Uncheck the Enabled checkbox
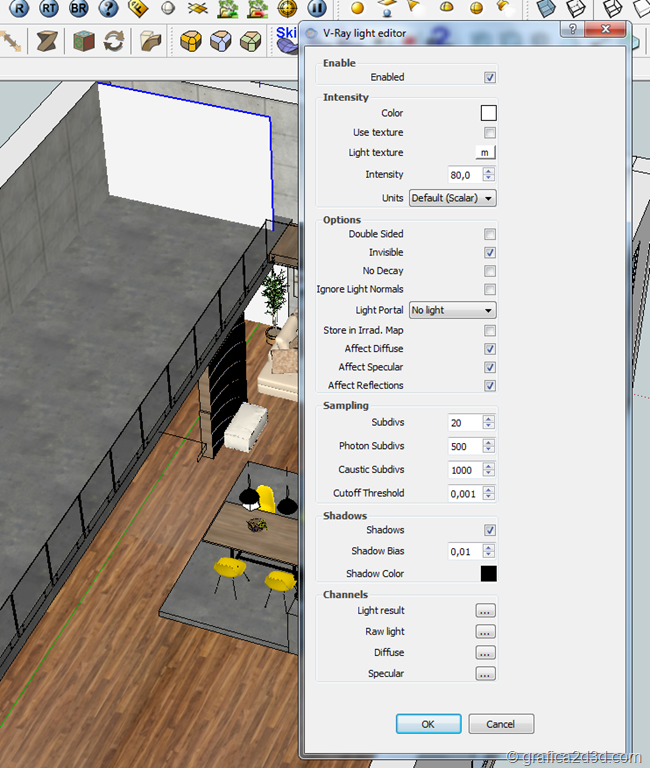The height and width of the screenshot is (768, 650). (489, 77)
